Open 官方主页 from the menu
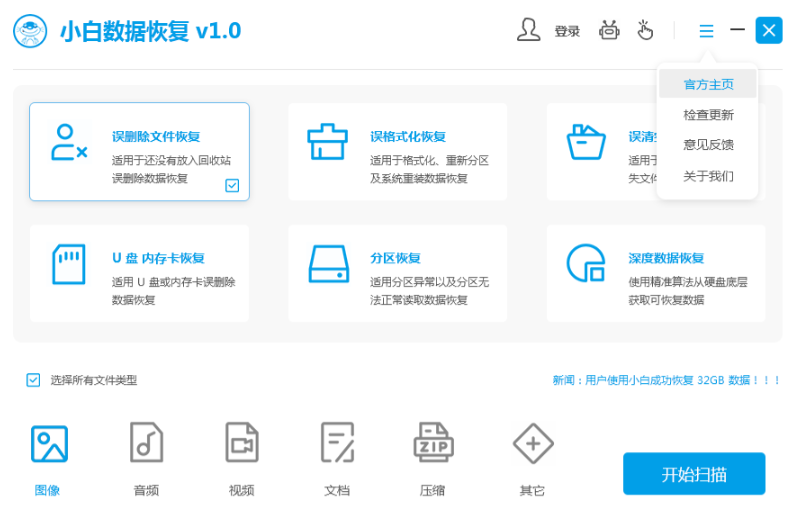 (708, 84)
